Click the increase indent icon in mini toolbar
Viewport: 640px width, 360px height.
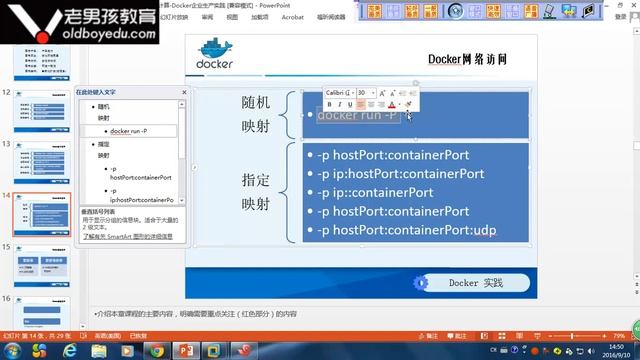413,93
